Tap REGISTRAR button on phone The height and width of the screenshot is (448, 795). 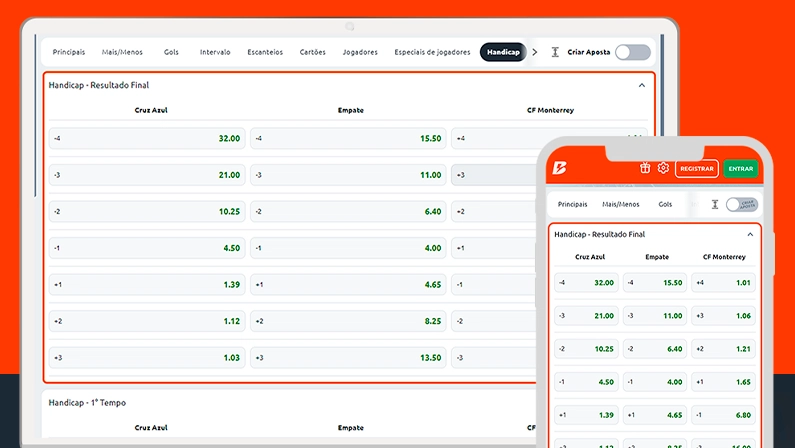pos(697,168)
